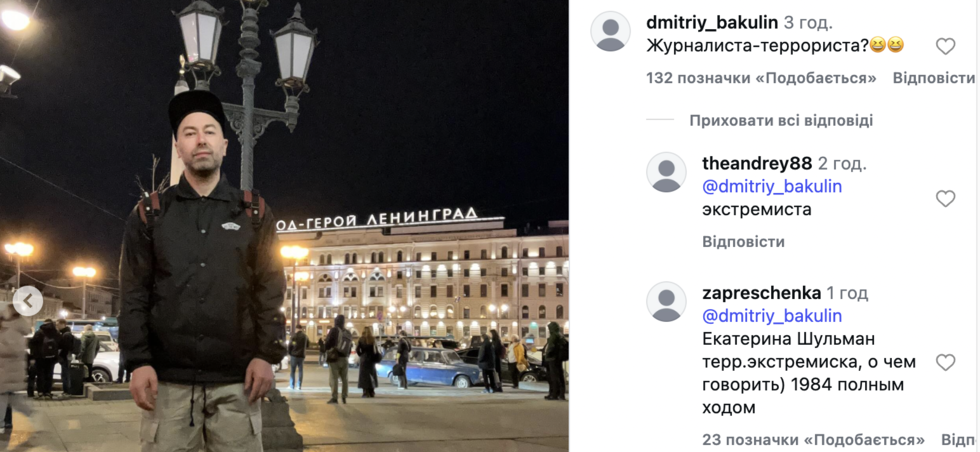Viewport: 980px width, 452px height.
Task: Collapse replies via "Приховати всі відповіді"
Action: coord(781,121)
